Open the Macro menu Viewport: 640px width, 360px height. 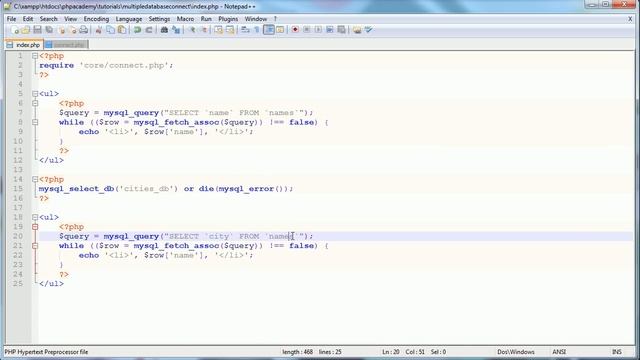[185, 19]
